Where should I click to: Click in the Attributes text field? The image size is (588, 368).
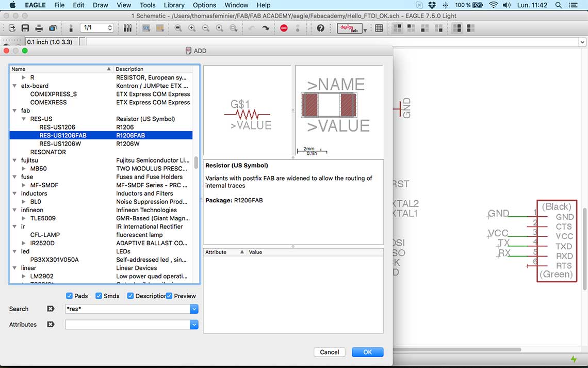pos(128,325)
